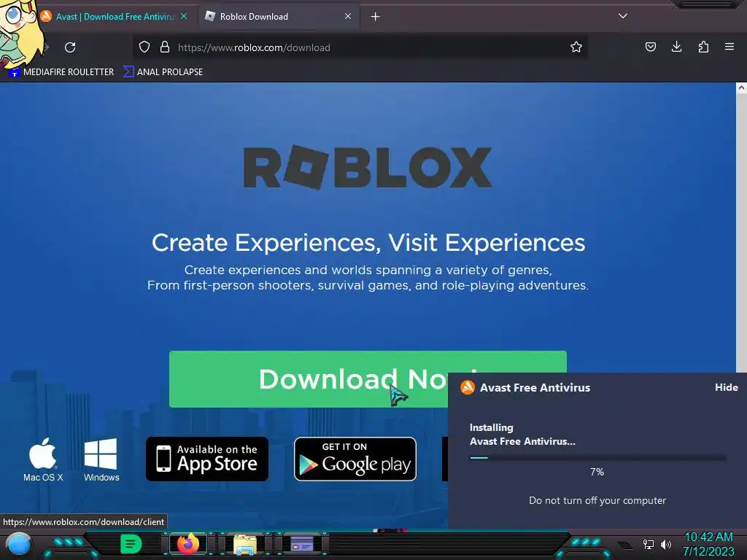747x560 pixels.
Task: Open the extensions puzzle icon
Action: 703,47
